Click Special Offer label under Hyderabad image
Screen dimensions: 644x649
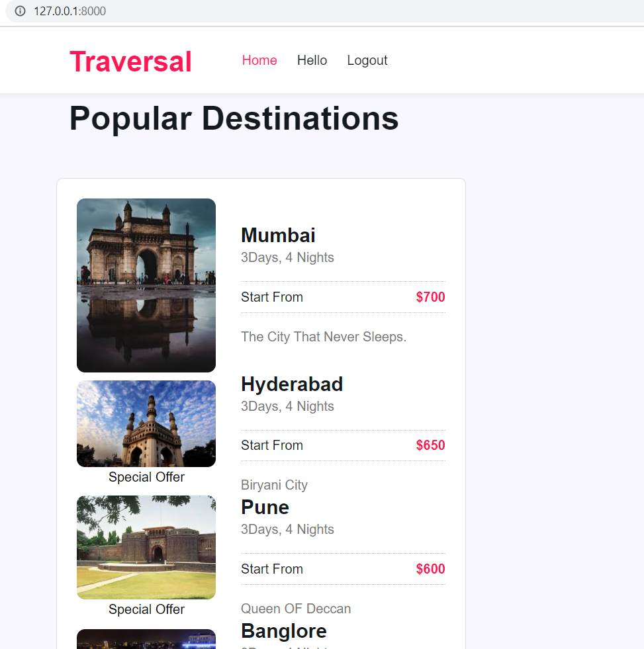coord(147,477)
